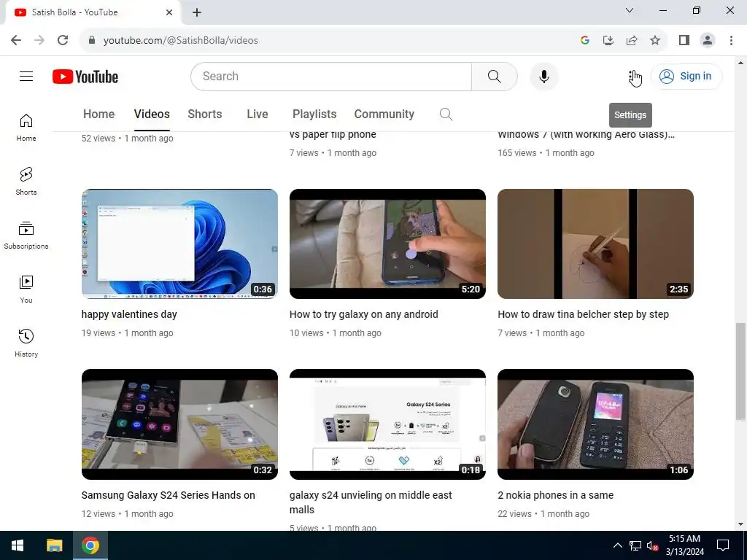This screenshot has width=747, height=560.
Task: Open Subscriptions in left sidebar
Action: click(x=26, y=236)
